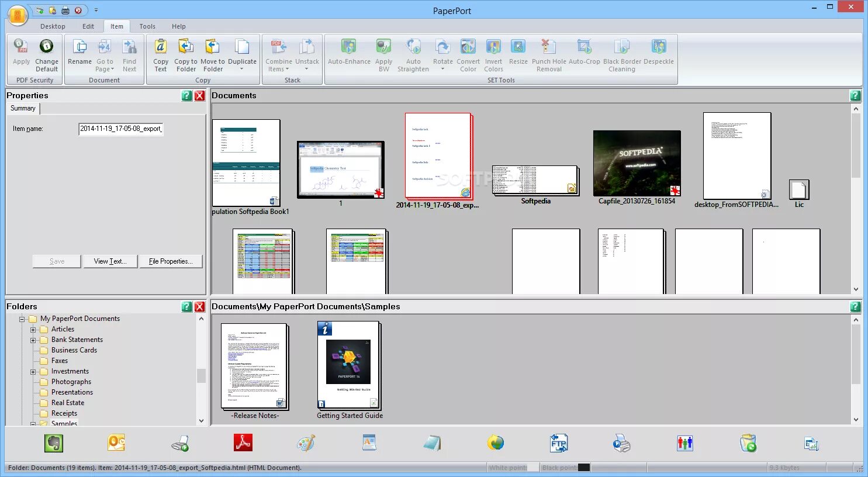868x477 pixels.
Task: Open the Tools ribbon tab
Action: pos(147,26)
